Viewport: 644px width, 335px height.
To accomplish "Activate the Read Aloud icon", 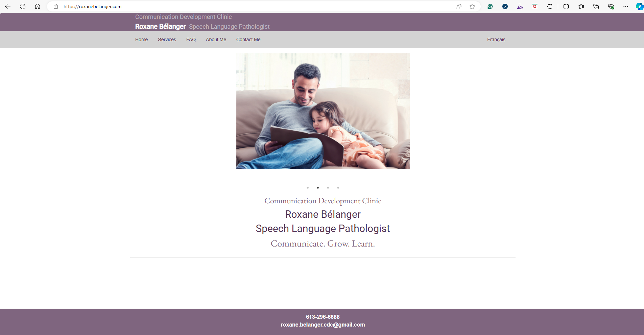I will (459, 6).
